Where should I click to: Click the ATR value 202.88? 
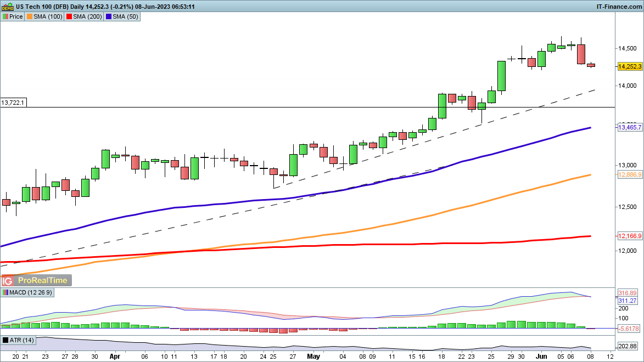pyautogui.click(x=628, y=347)
